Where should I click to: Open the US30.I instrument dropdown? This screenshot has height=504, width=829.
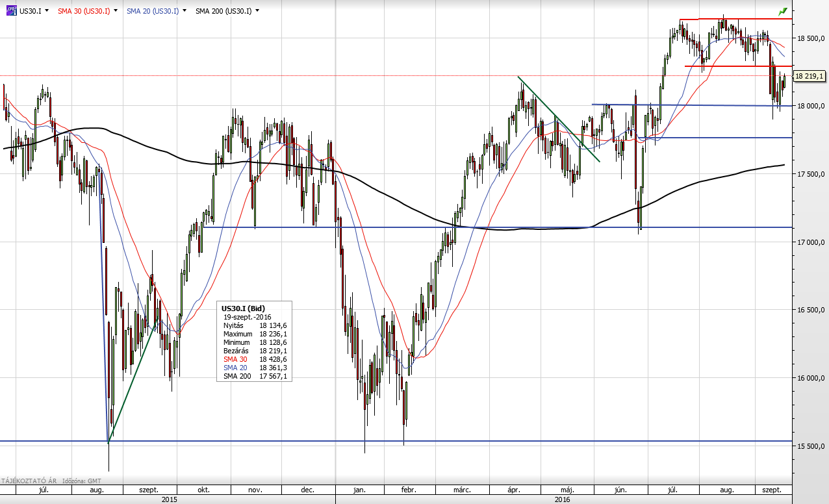47,11
